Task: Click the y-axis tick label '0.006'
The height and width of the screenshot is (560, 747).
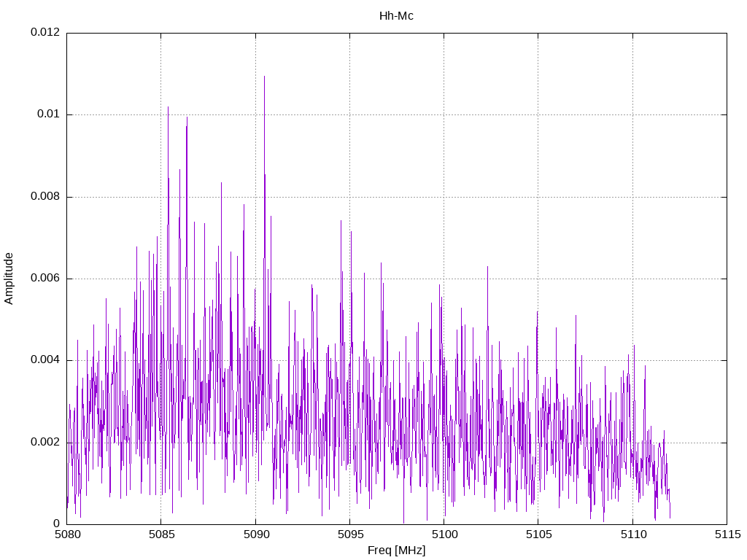Action: click(x=45, y=279)
